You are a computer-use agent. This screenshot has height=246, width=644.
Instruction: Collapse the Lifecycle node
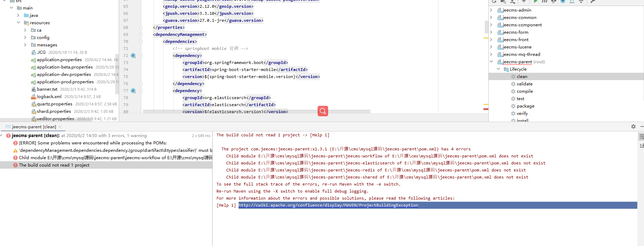point(498,69)
